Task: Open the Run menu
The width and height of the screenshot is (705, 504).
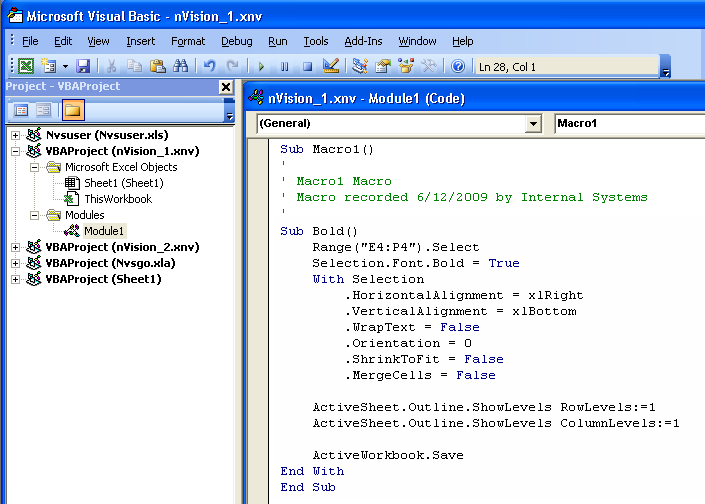Action: click(277, 41)
